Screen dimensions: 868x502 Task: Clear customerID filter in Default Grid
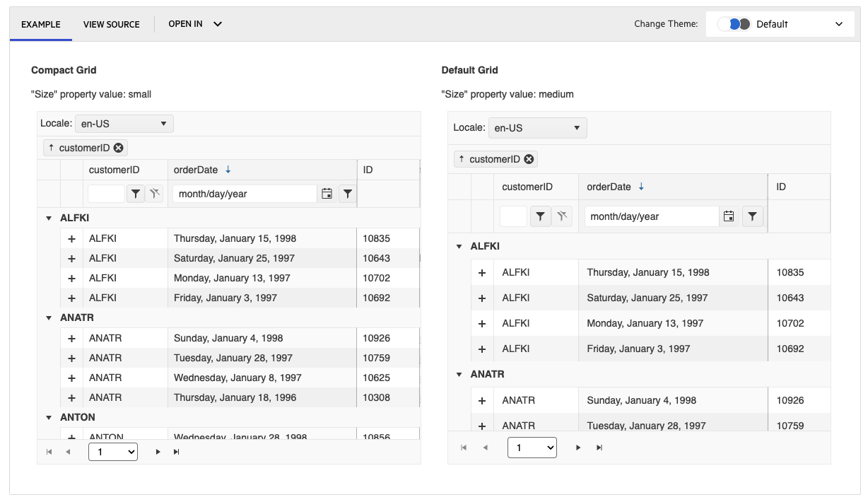[562, 216]
